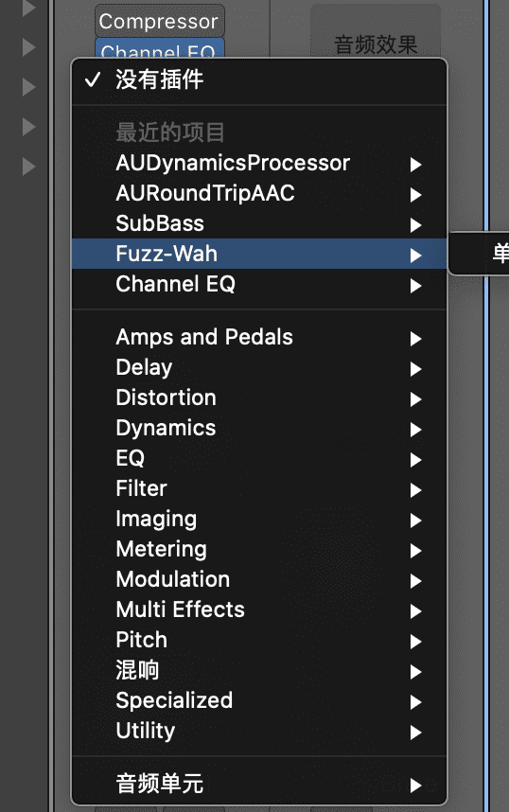Open the Amps and Pedals category
509x812 pixels.
point(259,338)
